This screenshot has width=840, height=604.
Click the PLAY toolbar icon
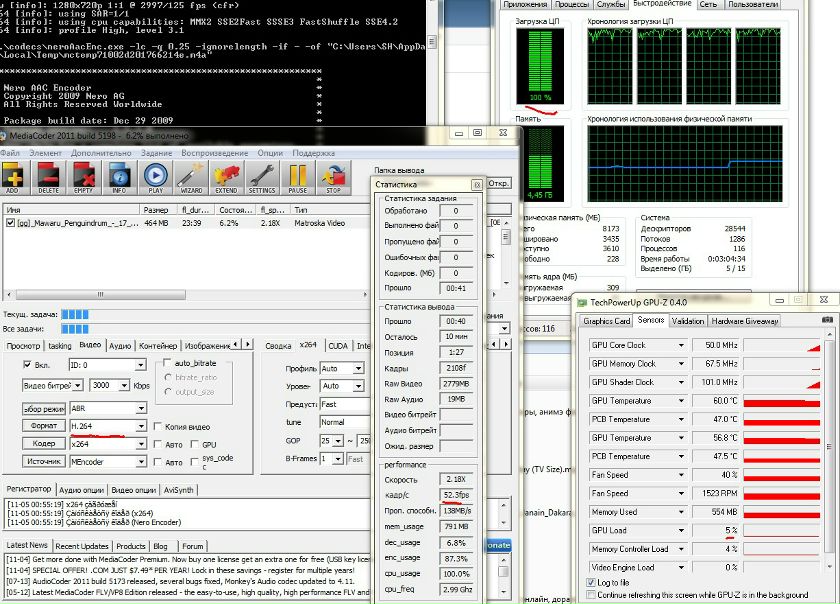155,177
